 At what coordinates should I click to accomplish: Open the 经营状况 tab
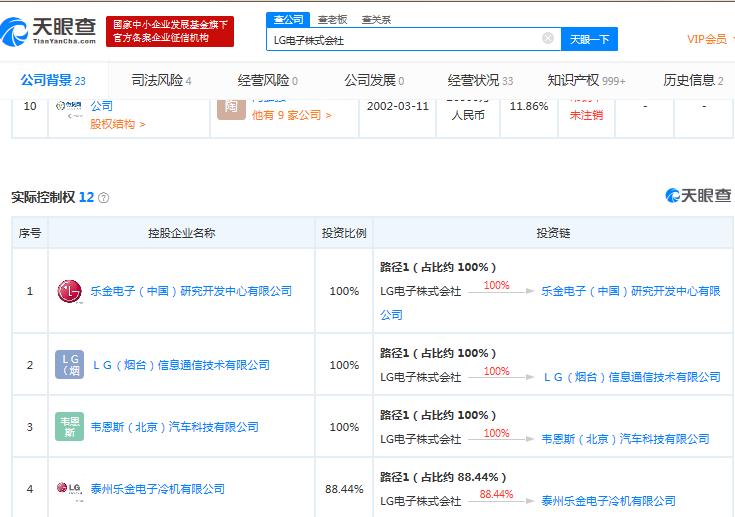(480, 81)
